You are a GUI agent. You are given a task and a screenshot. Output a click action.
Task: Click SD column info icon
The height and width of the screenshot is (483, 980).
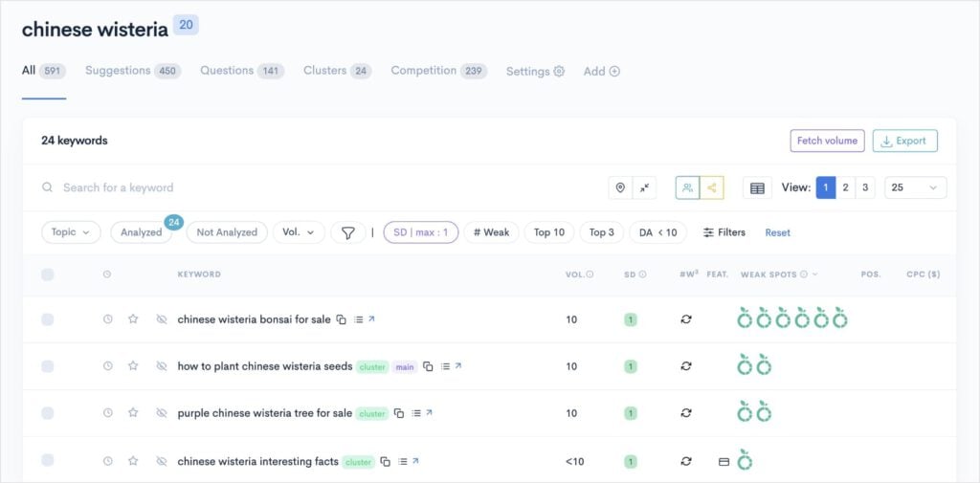click(x=642, y=274)
